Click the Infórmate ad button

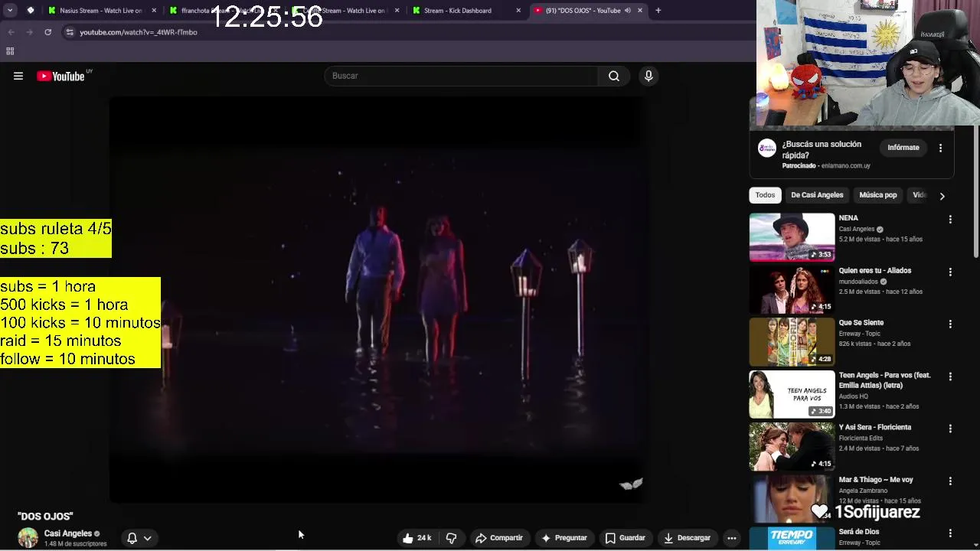pos(903,148)
